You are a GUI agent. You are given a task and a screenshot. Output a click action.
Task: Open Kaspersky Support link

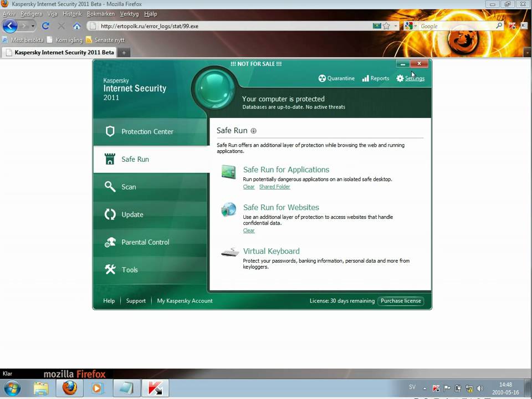(136, 301)
